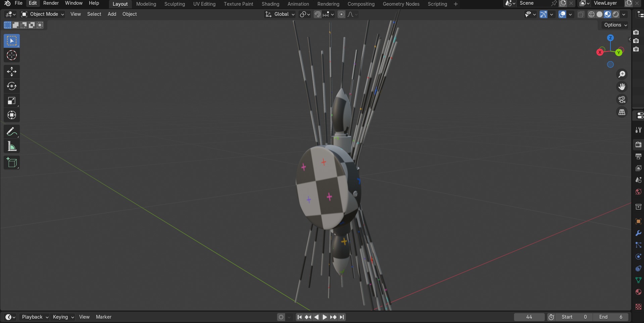Image resolution: width=644 pixels, height=323 pixels.
Task: Switch to the Shading workspace tab
Action: point(270,4)
